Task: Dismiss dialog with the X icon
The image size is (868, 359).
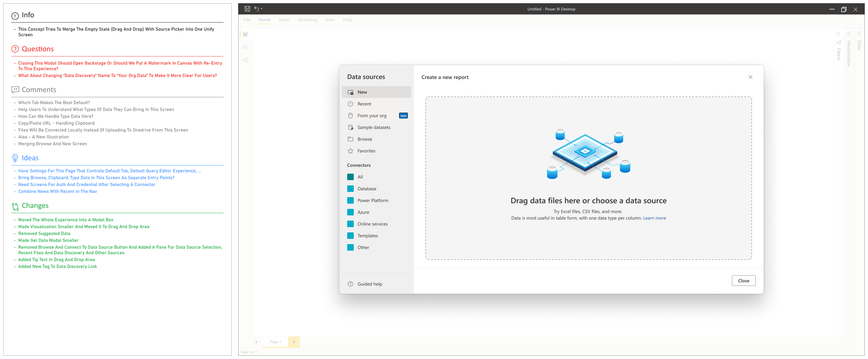Action: click(750, 77)
